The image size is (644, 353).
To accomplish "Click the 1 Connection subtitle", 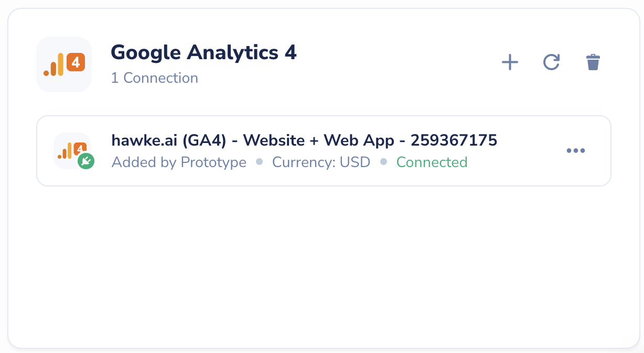I will tap(155, 78).
